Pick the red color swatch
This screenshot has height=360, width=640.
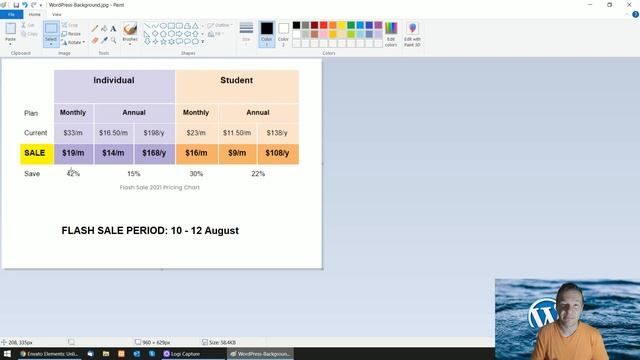(x=324, y=25)
